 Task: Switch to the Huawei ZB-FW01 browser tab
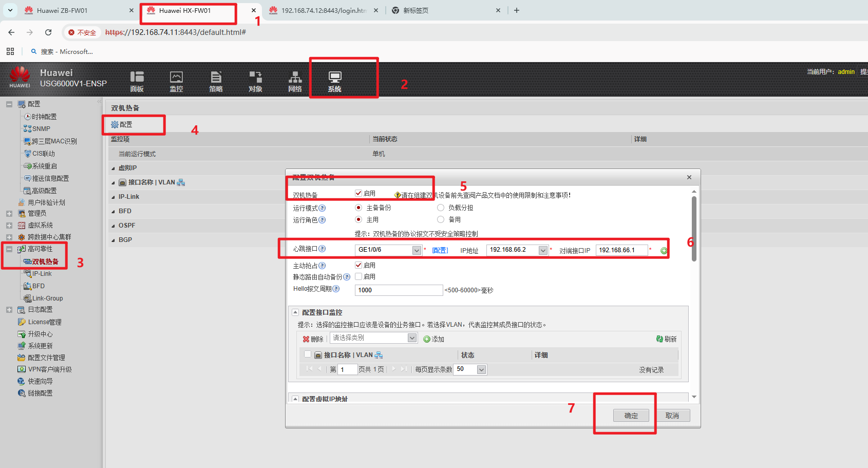pos(62,10)
